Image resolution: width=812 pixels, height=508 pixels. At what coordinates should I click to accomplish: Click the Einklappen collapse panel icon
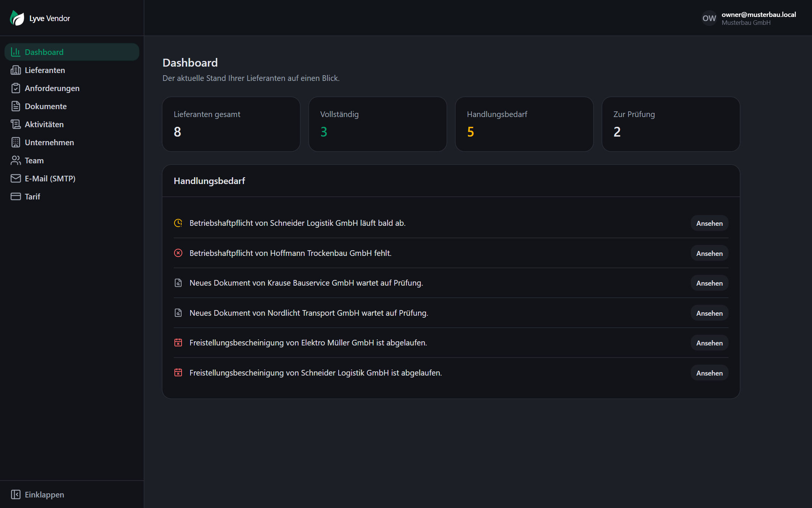15,494
